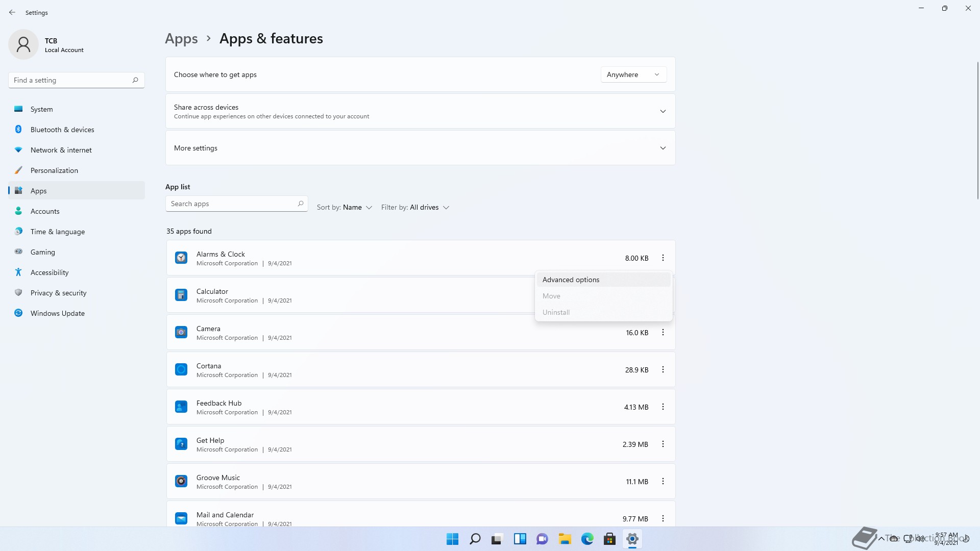Open Chat from the taskbar
The width and height of the screenshot is (980, 551).
[542, 539]
